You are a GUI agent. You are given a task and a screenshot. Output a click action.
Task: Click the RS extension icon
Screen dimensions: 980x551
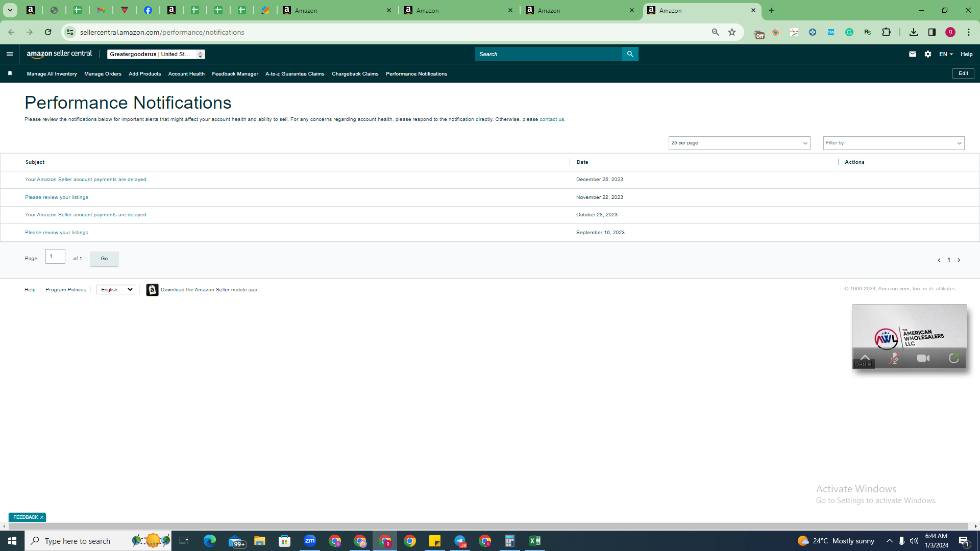tap(868, 32)
